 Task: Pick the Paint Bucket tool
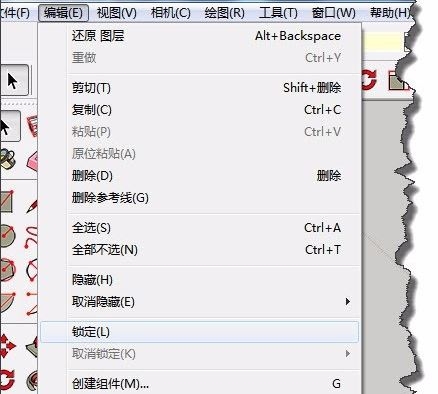point(7,159)
